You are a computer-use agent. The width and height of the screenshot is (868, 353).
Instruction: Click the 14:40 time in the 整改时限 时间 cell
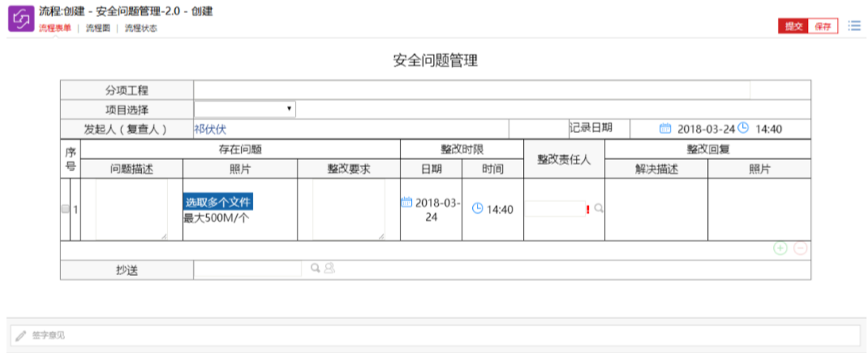[x=500, y=209]
